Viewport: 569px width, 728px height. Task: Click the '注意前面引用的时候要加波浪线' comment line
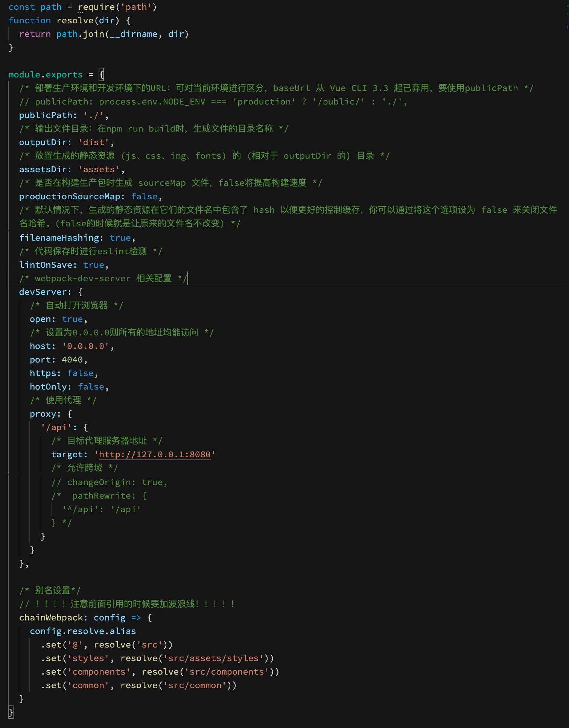point(127,604)
